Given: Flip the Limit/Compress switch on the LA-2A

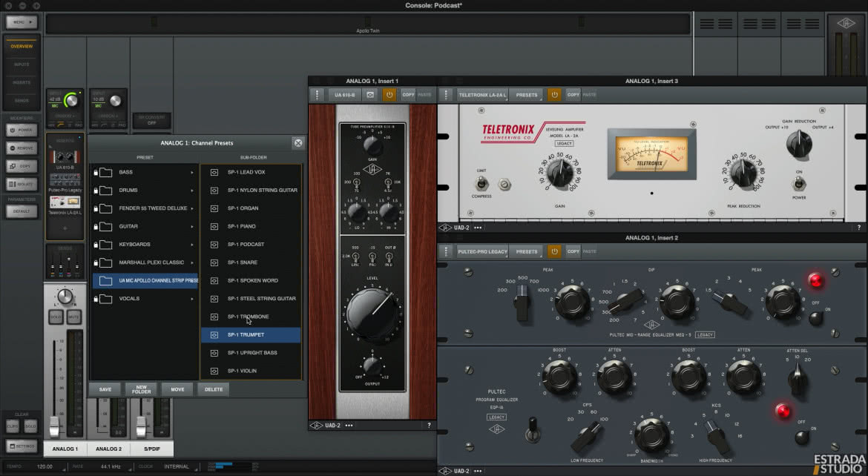Looking at the screenshot, I should [x=482, y=183].
